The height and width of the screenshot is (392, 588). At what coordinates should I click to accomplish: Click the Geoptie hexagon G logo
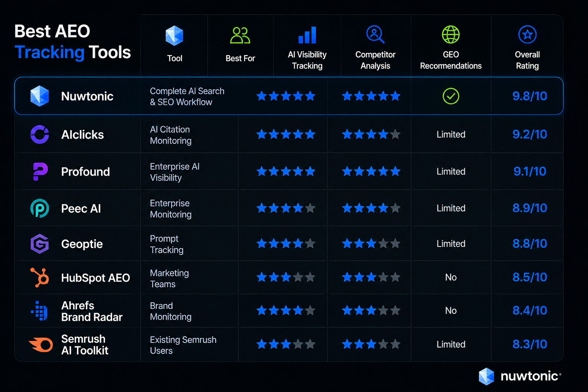40,244
